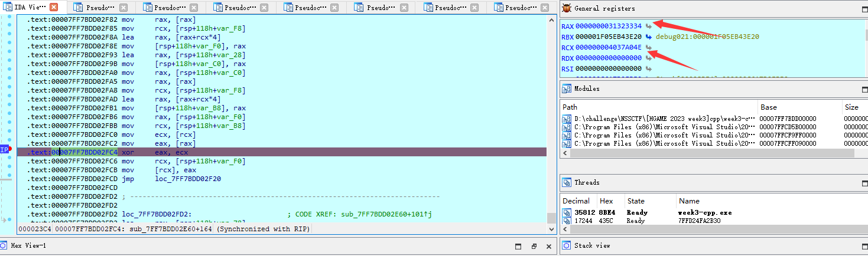Follow the jump arrow beside RDX value

coord(648,58)
